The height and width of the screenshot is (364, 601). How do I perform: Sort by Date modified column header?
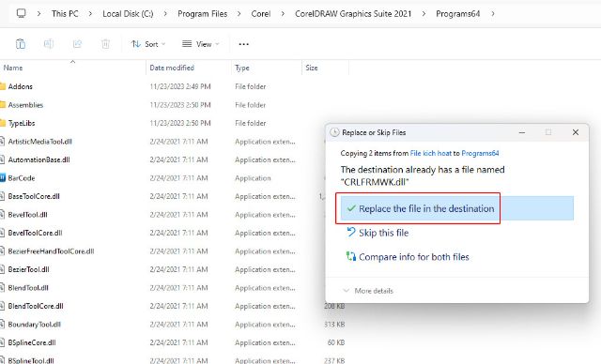click(x=172, y=68)
